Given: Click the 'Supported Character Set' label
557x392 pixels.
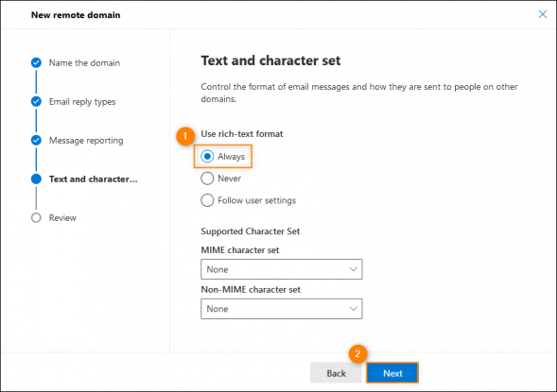Looking at the screenshot, I should pyautogui.click(x=250, y=231).
